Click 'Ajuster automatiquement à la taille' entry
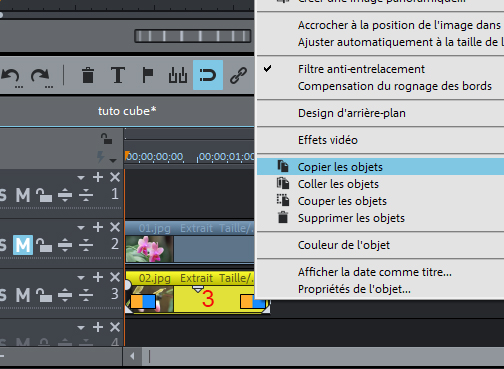The height and width of the screenshot is (369, 504). click(380, 42)
